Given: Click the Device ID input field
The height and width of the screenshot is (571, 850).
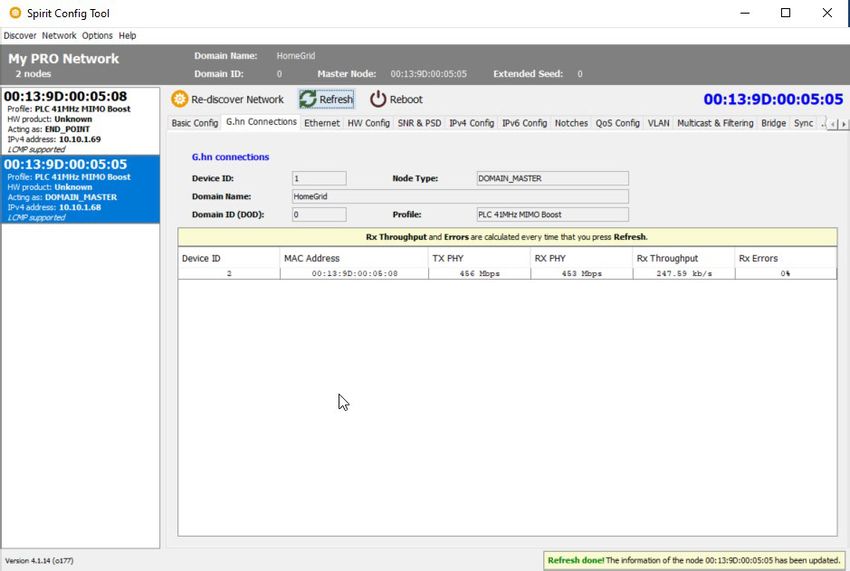Looking at the screenshot, I should click(x=319, y=178).
